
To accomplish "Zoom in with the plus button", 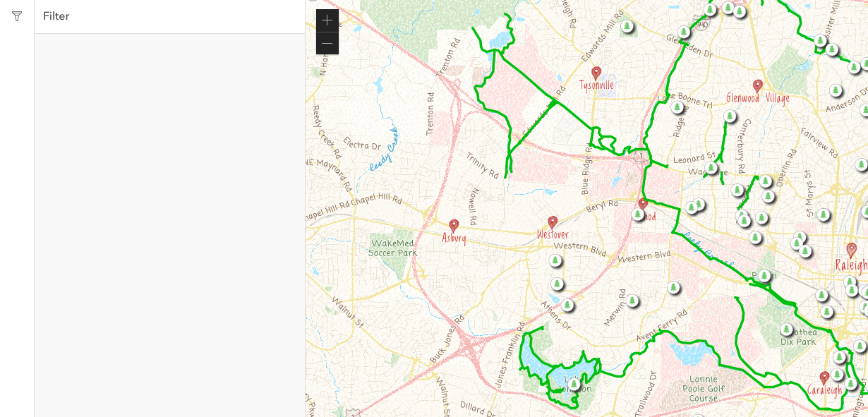I will (x=327, y=20).
